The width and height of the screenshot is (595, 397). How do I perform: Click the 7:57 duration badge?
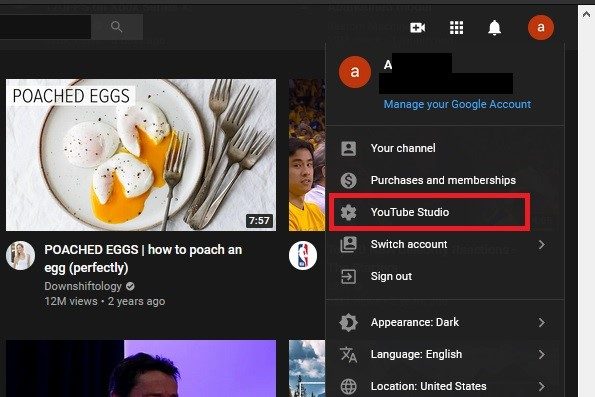(x=259, y=221)
